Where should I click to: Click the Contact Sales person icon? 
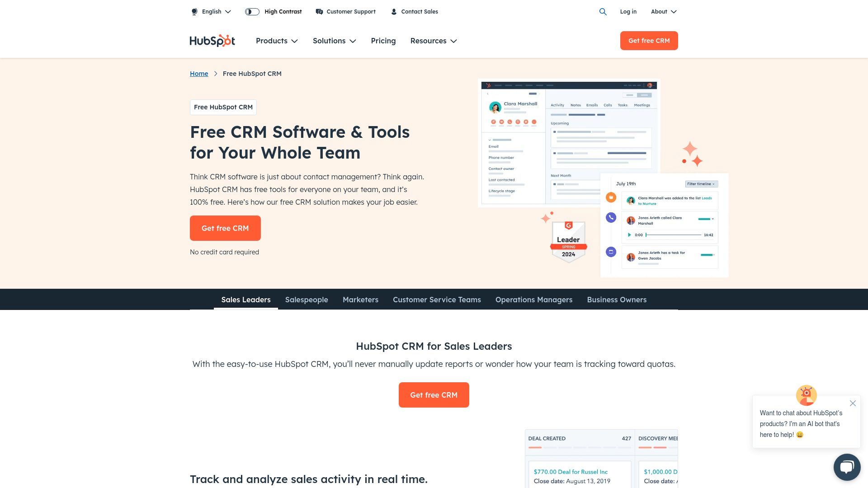(x=393, y=11)
